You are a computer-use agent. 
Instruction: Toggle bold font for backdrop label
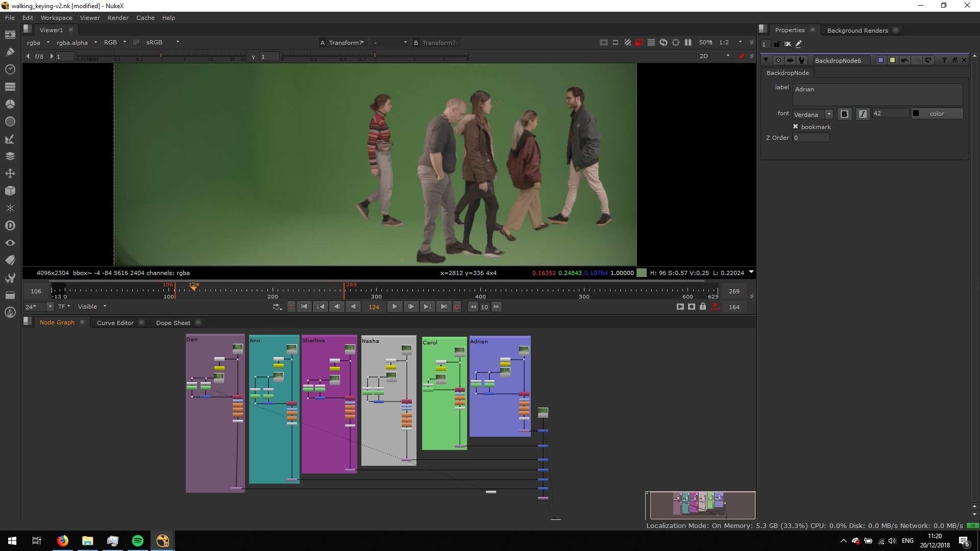[x=844, y=114]
